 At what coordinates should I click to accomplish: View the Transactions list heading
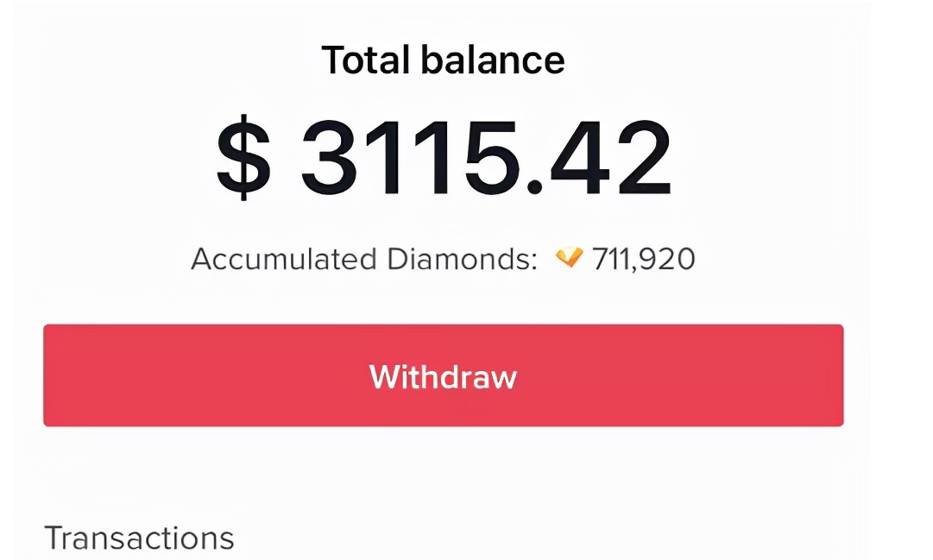click(x=139, y=538)
